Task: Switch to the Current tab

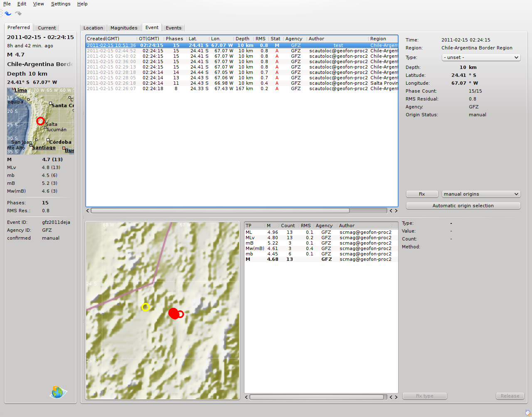Action: pyautogui.click(x=47, y=28)
